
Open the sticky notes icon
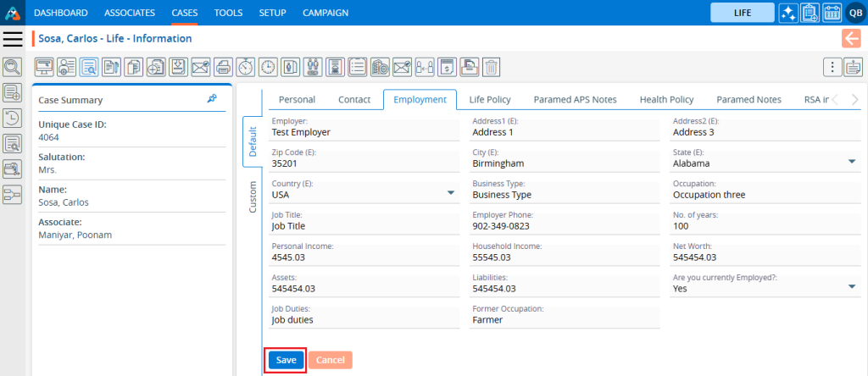(x=853, y=67)
